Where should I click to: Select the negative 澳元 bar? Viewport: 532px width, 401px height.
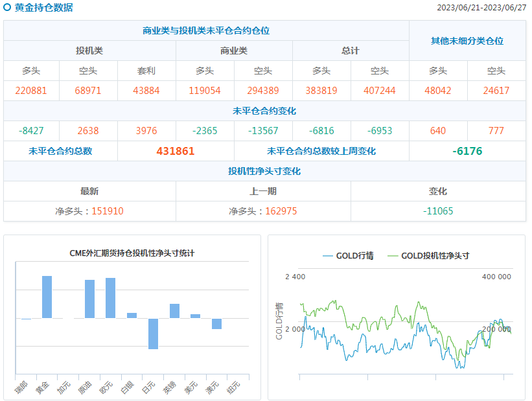(216, 324)
